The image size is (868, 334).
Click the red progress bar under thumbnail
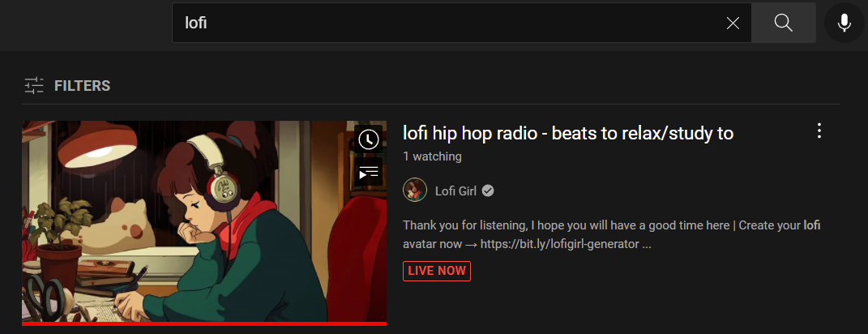(x=204, y=324)
